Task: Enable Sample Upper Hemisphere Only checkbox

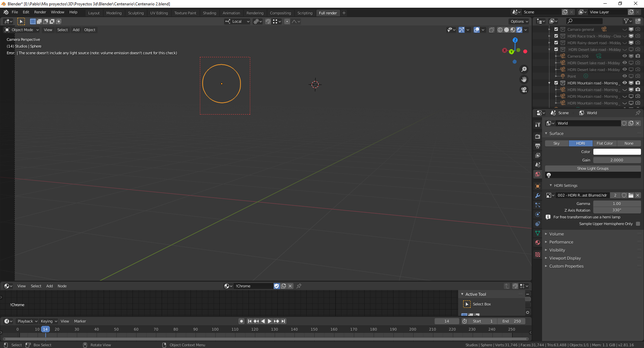Action: [x=638, y=224]
